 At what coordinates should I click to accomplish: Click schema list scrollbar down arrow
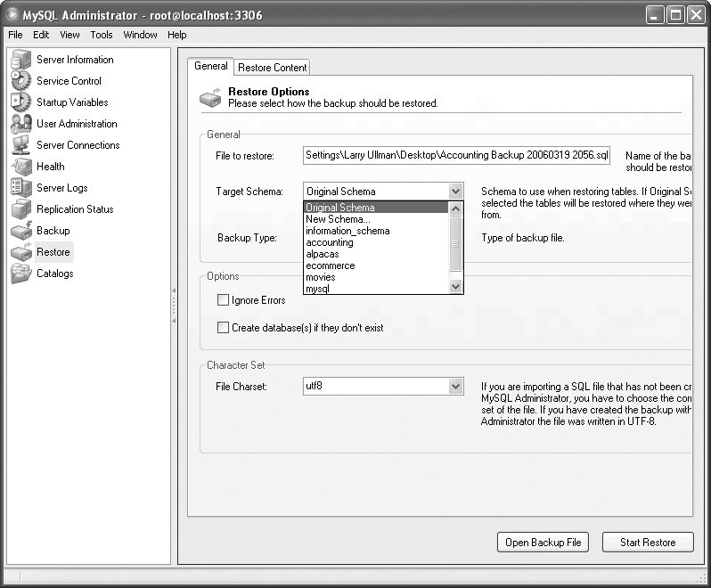[x=455, y=287]
